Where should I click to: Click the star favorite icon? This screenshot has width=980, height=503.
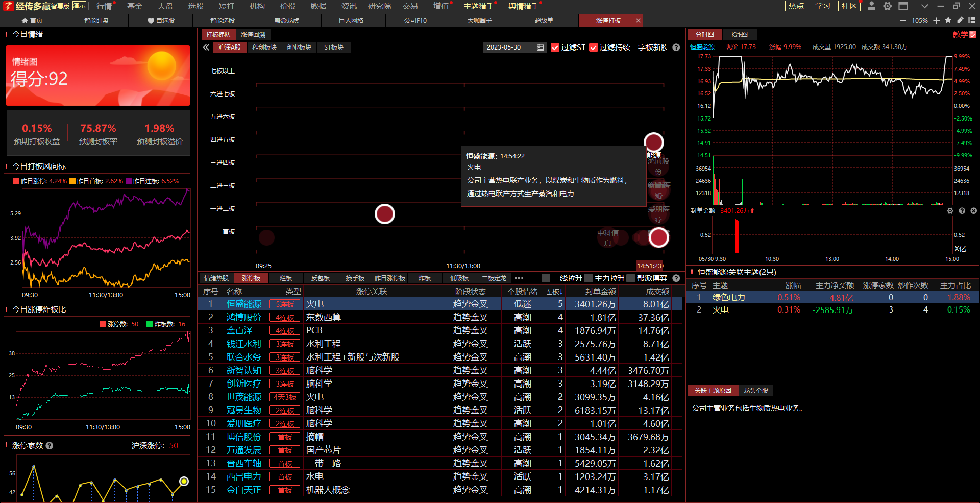[948, 20]
